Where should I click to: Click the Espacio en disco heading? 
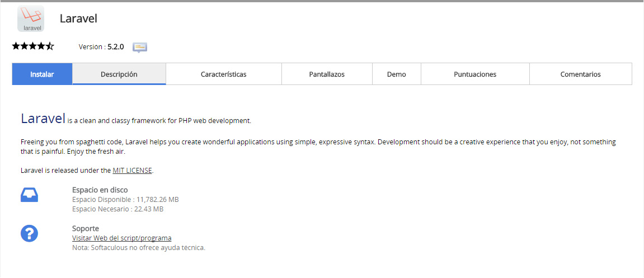(x=100, y=190)
